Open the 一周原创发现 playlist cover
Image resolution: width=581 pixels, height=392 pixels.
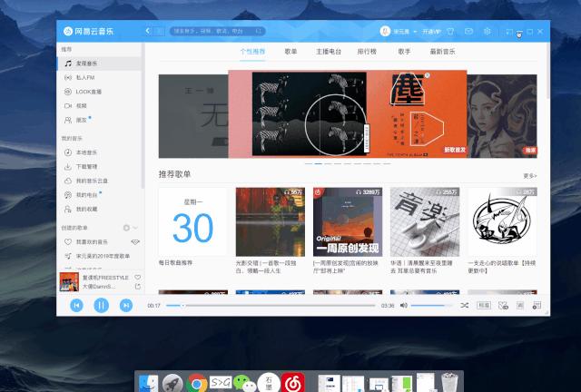(x=348, y=222)
